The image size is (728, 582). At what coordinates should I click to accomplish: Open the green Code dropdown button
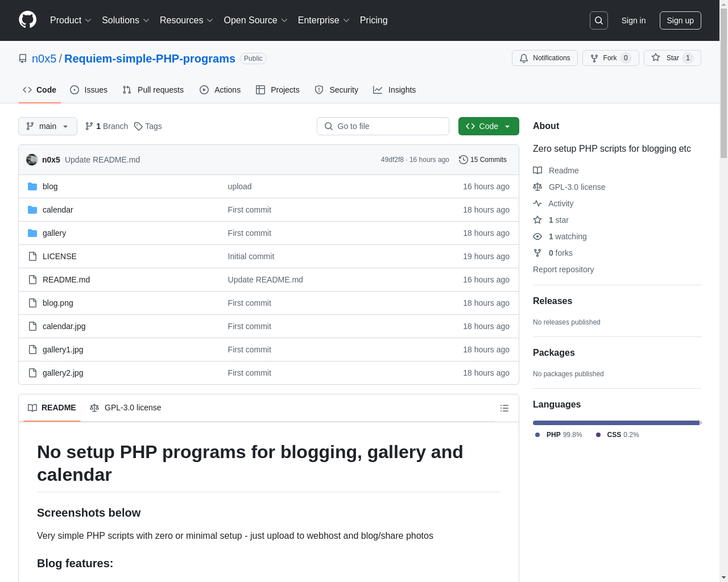pos(489,126)
